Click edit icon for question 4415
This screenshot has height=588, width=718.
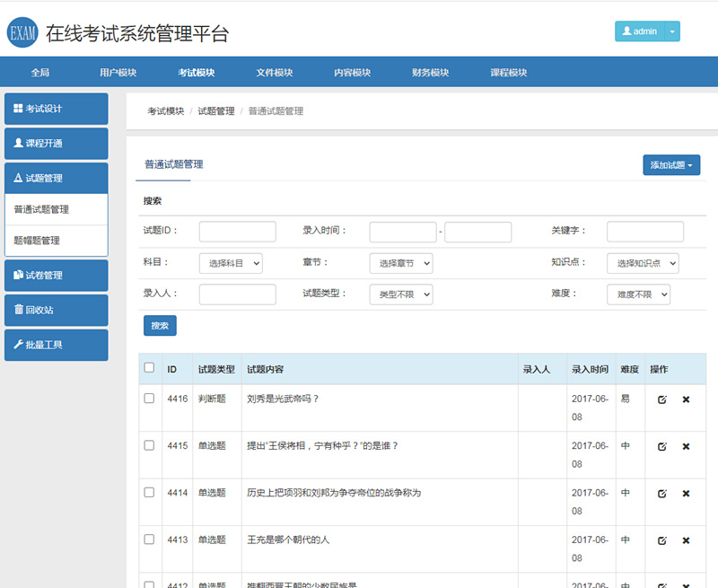[x=662, y=446]
